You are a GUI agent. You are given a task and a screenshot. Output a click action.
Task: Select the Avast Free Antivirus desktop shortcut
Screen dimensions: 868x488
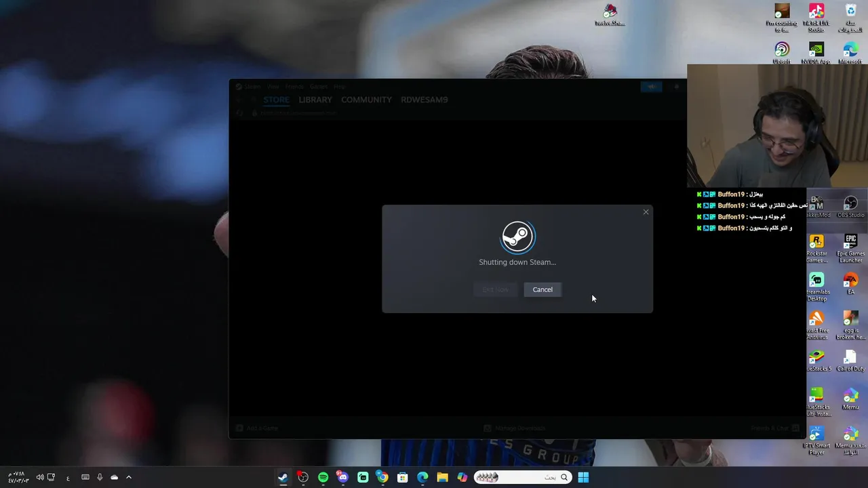pos(816,325)
